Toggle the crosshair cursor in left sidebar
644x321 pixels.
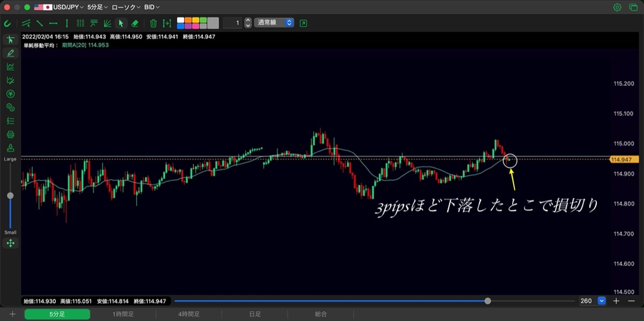10,40
